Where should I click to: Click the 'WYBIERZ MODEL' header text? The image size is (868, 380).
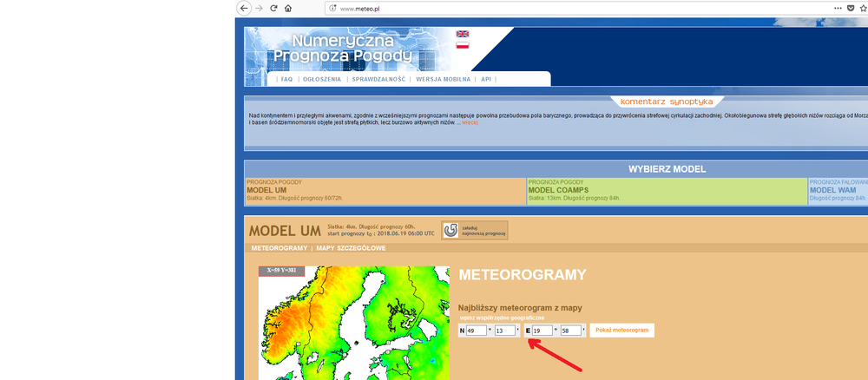point(667,169)
